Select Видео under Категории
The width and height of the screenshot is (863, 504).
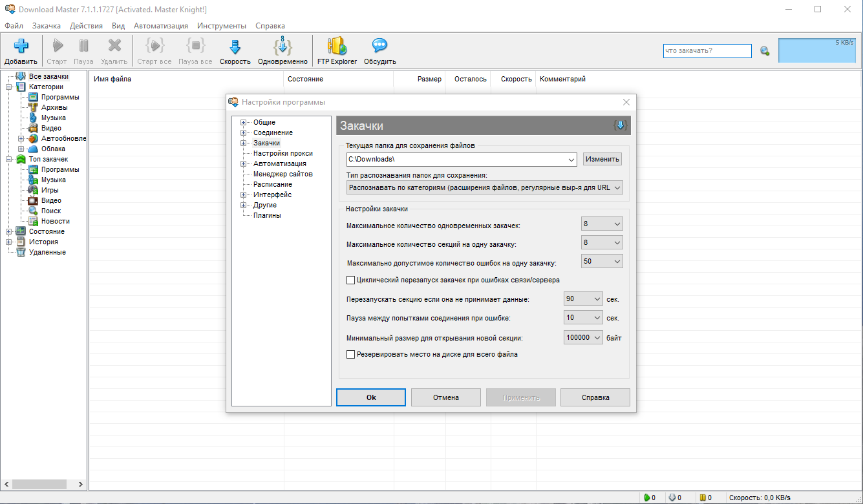click(x=52, y=128)
